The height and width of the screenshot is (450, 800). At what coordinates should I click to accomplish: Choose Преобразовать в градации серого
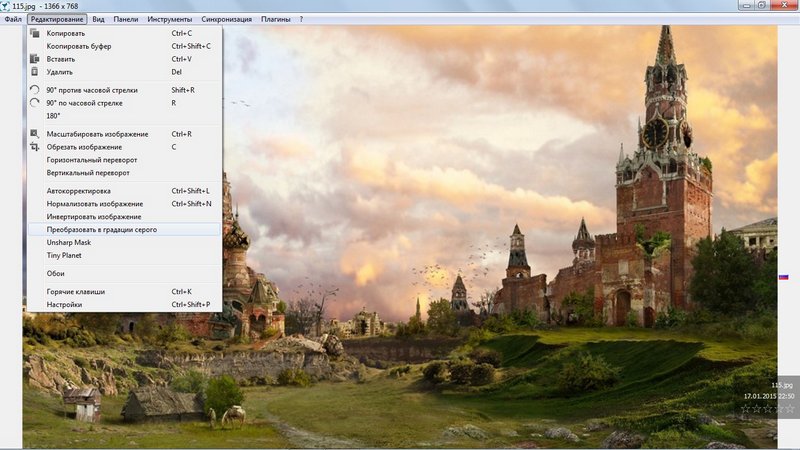point(124,230)
